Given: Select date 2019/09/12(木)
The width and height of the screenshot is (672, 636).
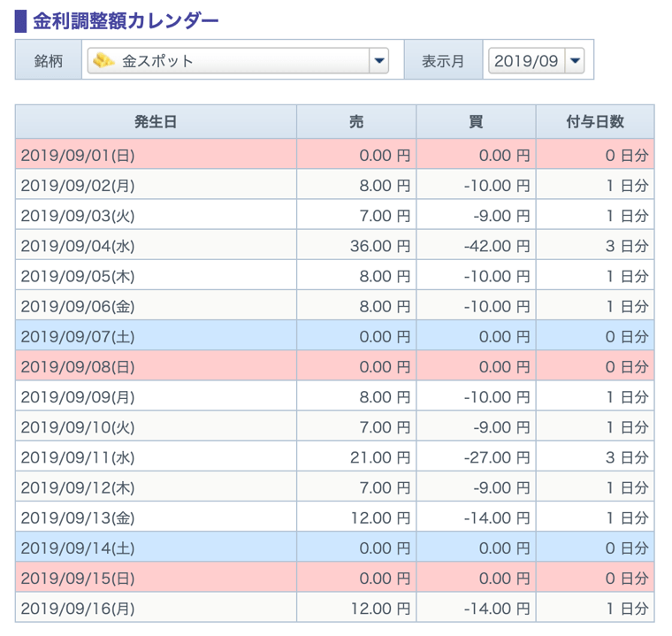Looking at the screenshot, I should pyautogui.click(x=78, y=487).
